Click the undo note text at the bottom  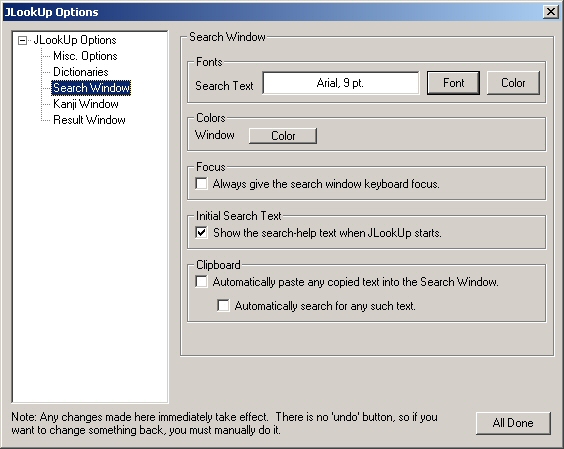pyautogui.click(x=224, y=423)
